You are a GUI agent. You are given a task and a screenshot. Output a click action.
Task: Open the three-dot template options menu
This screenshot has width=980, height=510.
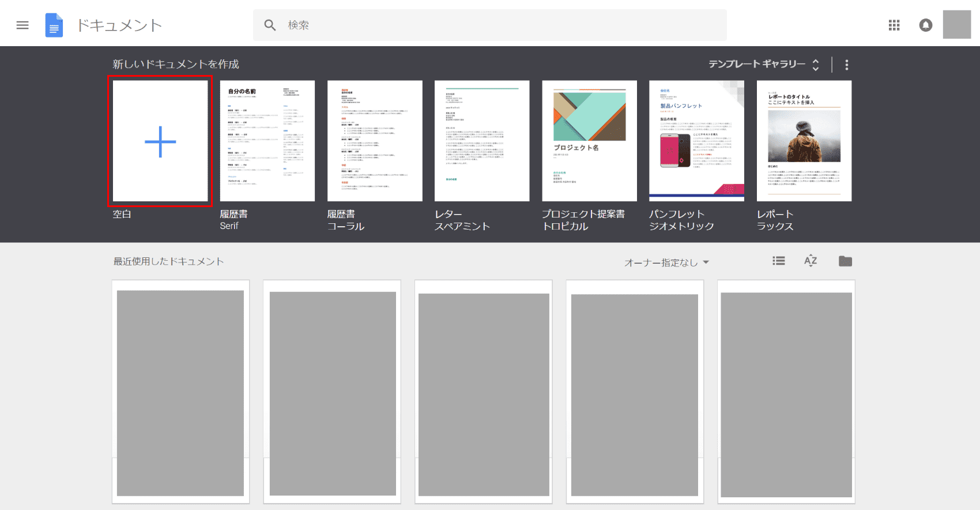(846, 65)
